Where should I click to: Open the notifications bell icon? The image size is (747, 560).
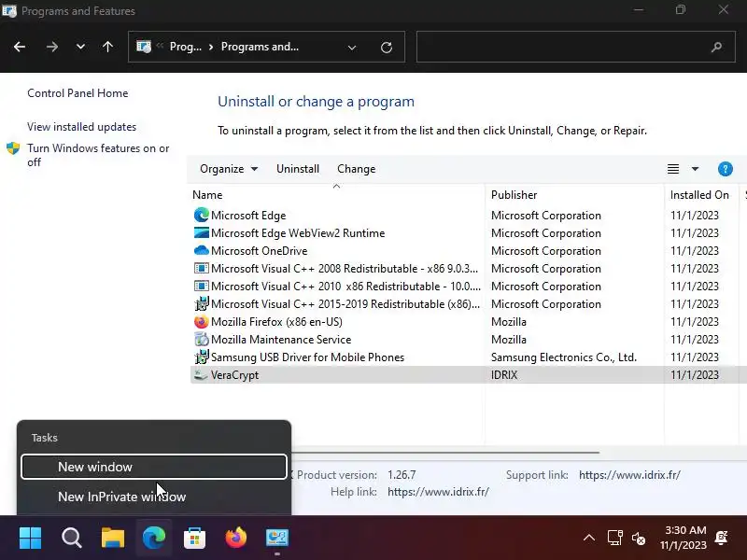coord(722,539)
